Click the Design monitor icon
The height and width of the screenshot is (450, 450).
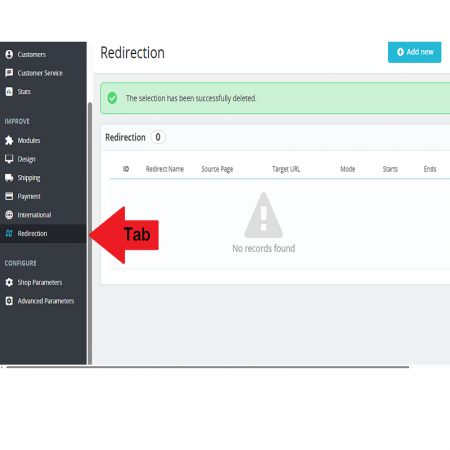pyautogui.click(x=9, y=159)
